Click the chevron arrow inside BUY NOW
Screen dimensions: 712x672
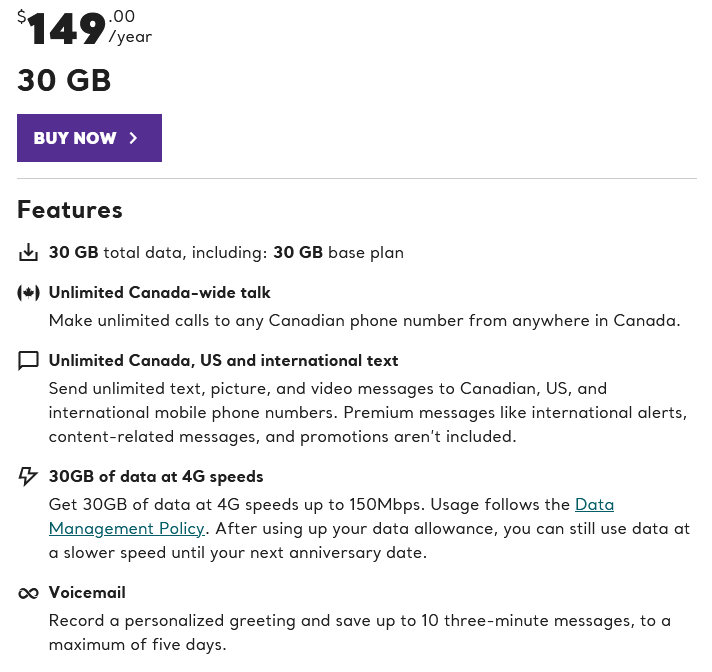[x=133, y=138]
